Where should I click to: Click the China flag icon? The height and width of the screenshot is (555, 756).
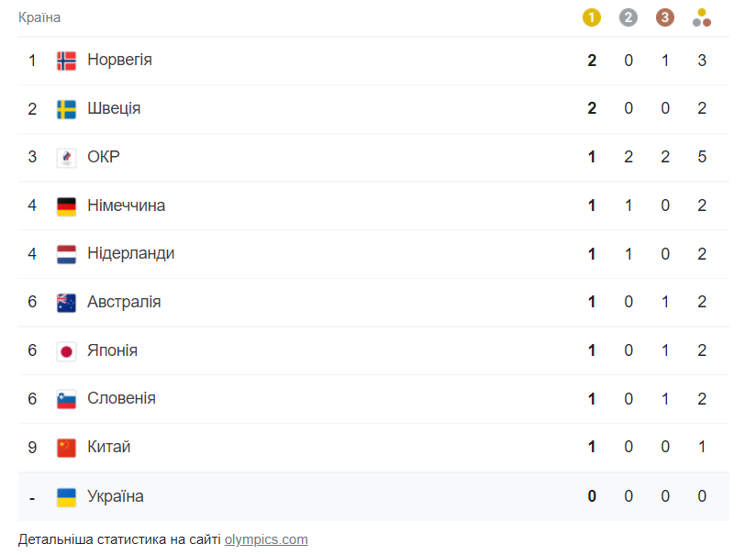click(x=66, y=448)
